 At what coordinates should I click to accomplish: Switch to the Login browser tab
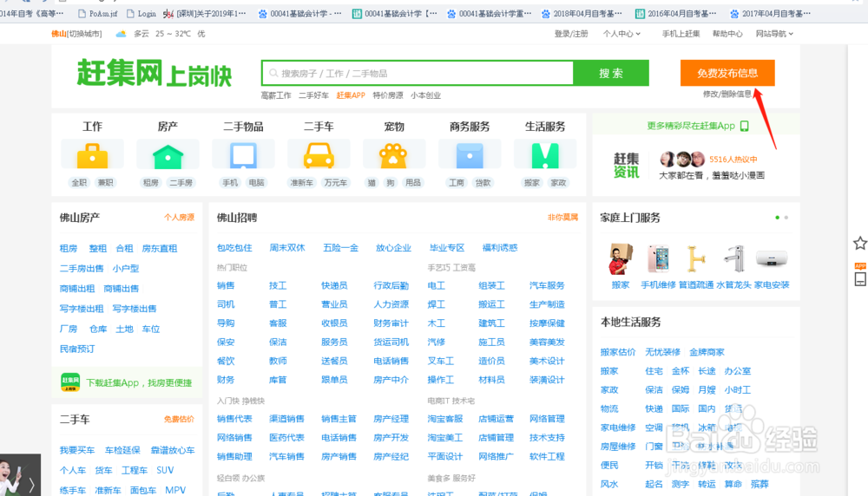(141, 13)
